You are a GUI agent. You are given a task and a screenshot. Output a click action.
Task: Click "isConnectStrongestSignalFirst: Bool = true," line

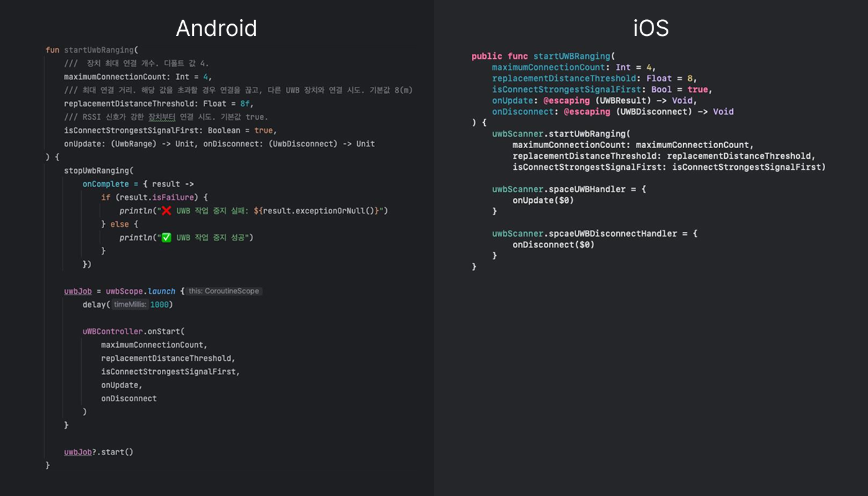pyautogui.click(x=602, y=89)
